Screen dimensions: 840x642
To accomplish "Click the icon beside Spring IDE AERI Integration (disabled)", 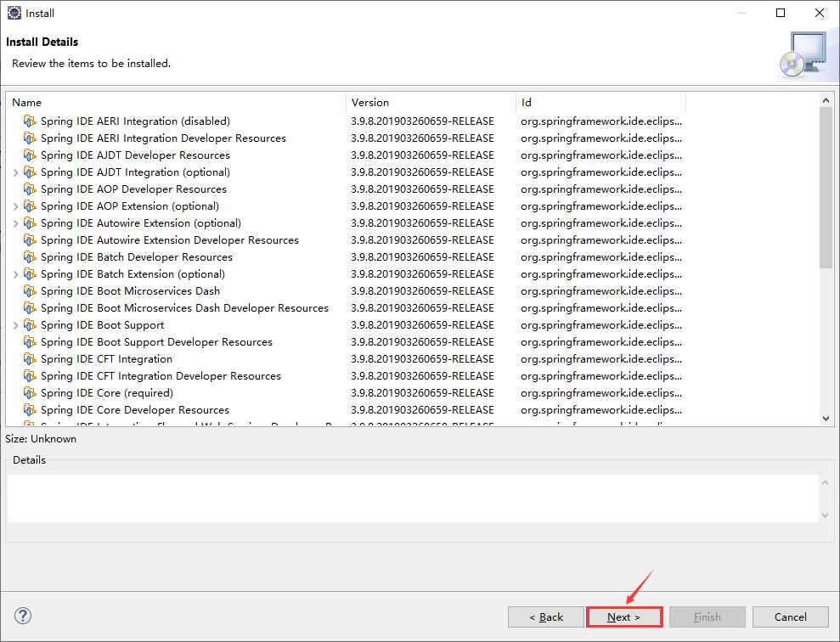I will pos(30,121).
